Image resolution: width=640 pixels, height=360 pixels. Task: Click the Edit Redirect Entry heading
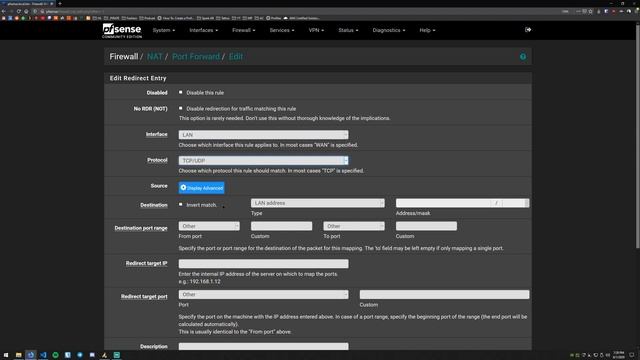point(138,78)
